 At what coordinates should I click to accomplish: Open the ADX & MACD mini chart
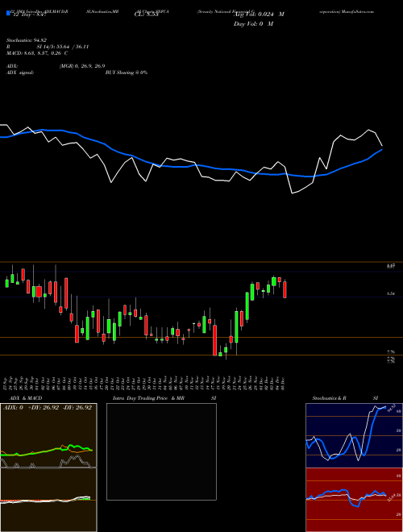tap(48, 468)
